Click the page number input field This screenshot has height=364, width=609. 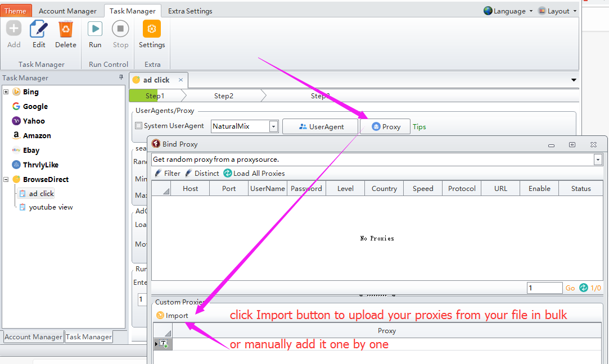coord(544,288)
